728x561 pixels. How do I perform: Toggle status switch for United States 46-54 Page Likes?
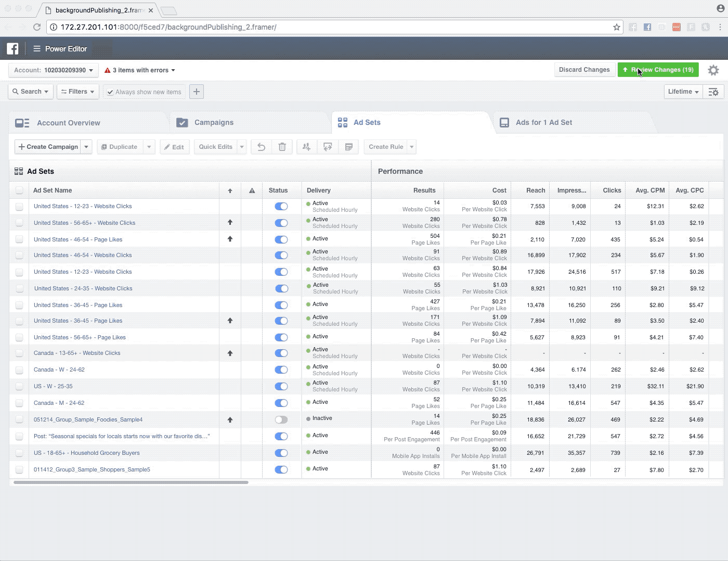tap(281, 239)
